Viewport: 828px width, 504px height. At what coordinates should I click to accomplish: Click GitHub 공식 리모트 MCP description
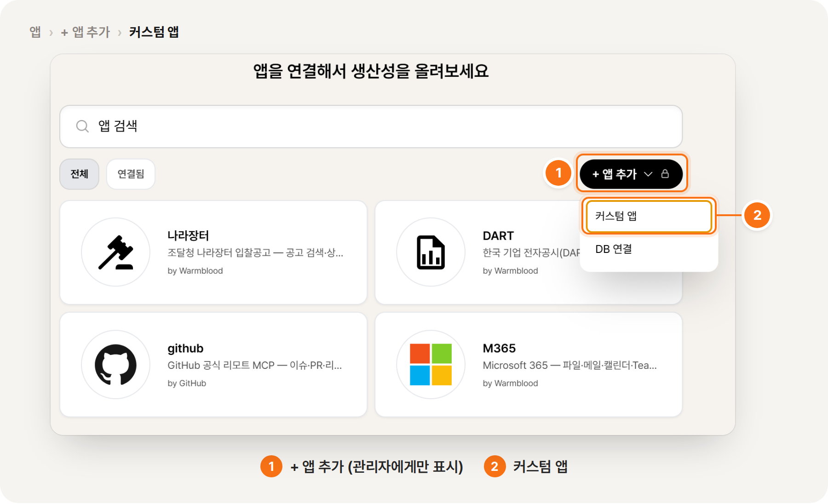tap(255, 365)
